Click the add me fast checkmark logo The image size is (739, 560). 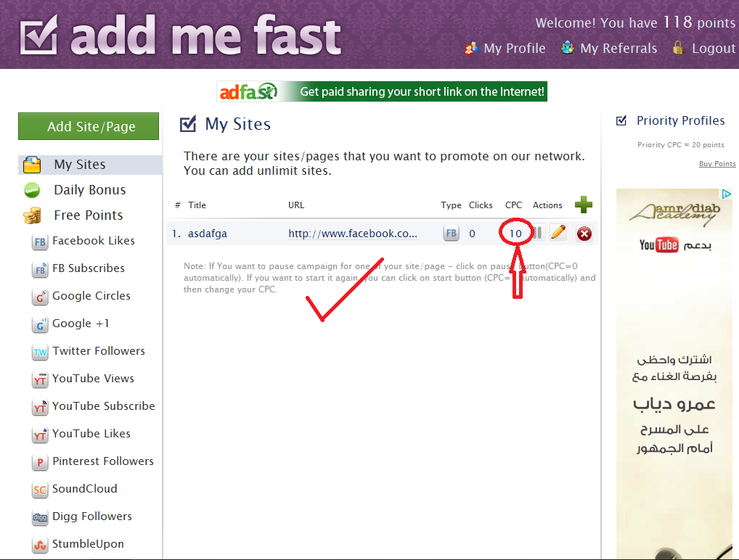pyautogui.click(x=38, y=34)
